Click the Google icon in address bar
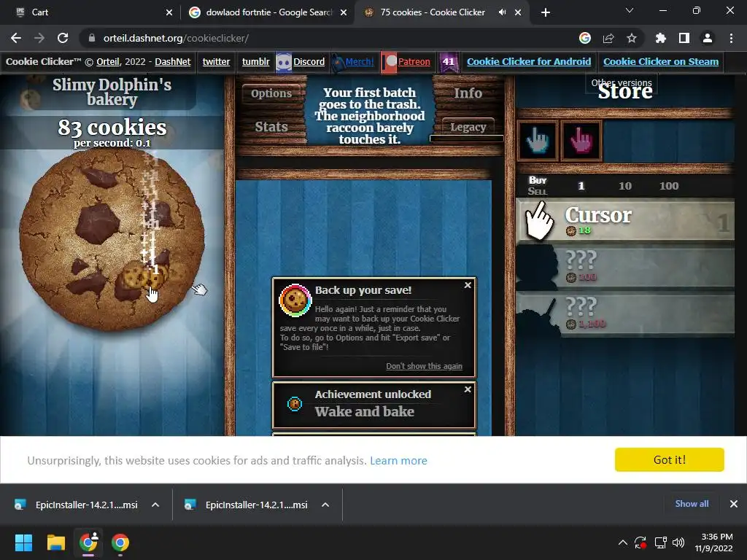This screenshot has height=560, width=747. pyautogui.click(x=585, y=38)
